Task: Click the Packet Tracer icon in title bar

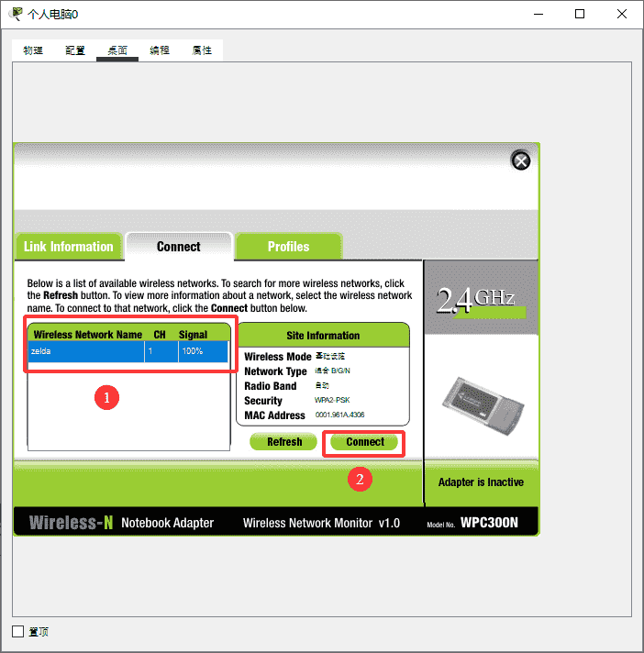Action: [16, 14]
